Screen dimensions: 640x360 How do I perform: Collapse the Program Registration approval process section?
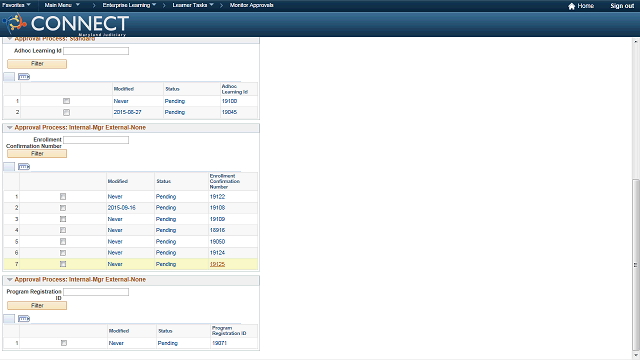tap(9, 280)
